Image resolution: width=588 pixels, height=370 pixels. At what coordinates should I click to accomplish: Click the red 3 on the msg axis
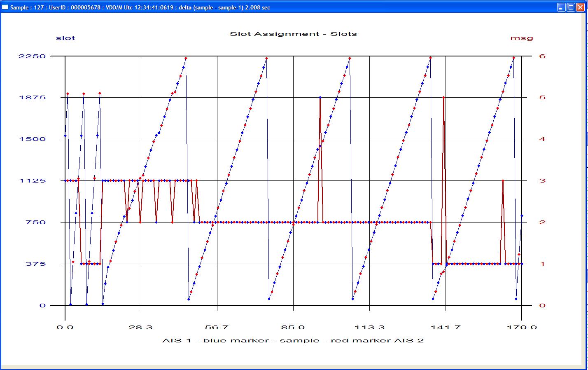(542, 181)
